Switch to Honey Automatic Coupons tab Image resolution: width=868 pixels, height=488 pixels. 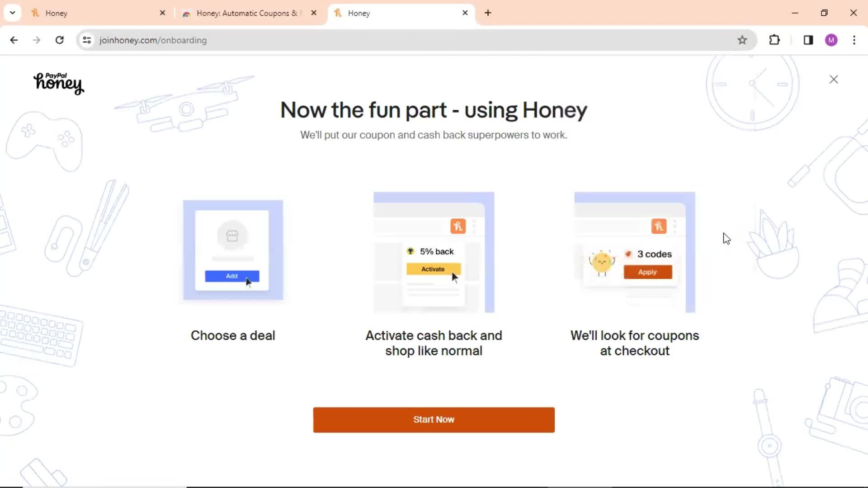click(x=249, y=13)
